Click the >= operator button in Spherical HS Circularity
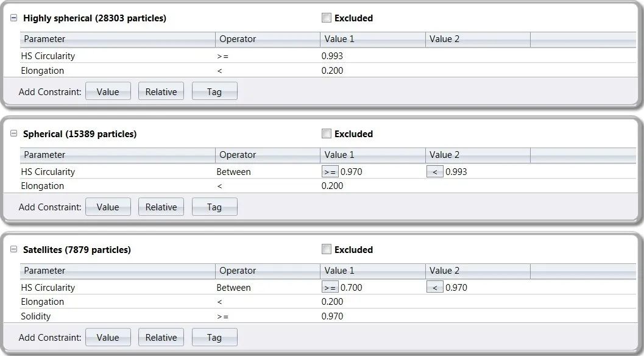Viewport: 644px width, 356px height. (330, 172)
